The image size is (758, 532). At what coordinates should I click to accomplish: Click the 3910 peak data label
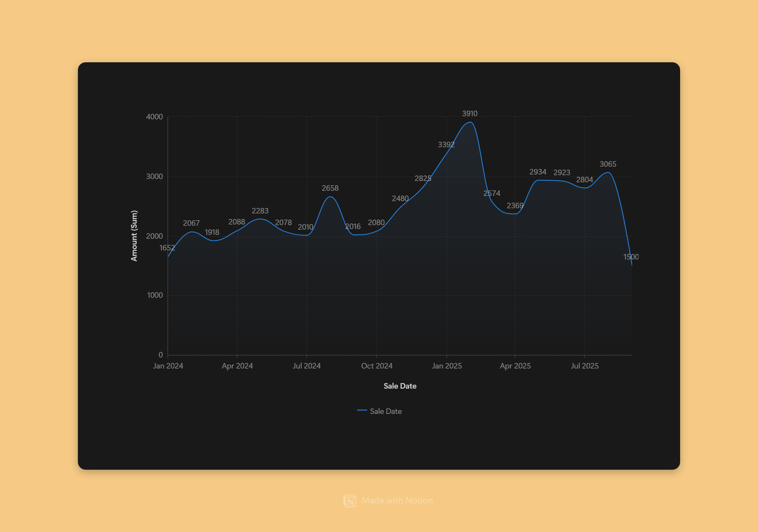(x=470, y=114)
